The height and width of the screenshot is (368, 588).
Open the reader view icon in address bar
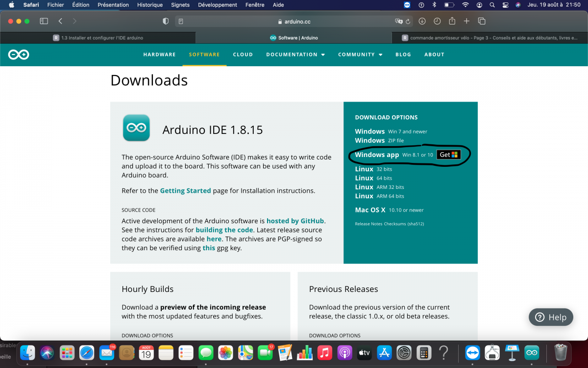coord(181,22)
